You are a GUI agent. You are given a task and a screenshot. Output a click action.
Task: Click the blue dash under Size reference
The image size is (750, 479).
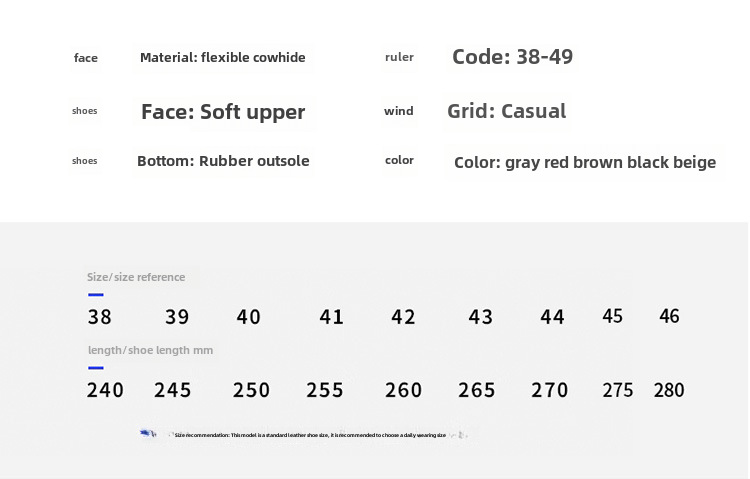tap(96, 295)
